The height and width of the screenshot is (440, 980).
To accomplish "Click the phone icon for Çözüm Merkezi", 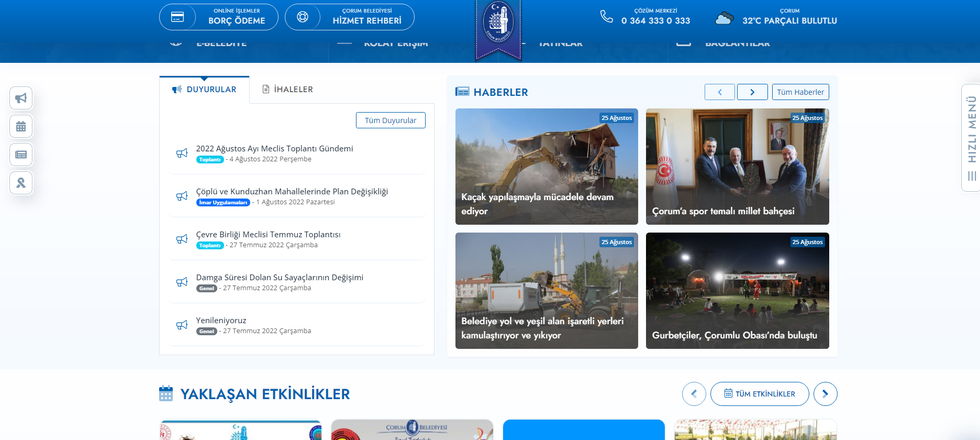I will 606,17.
